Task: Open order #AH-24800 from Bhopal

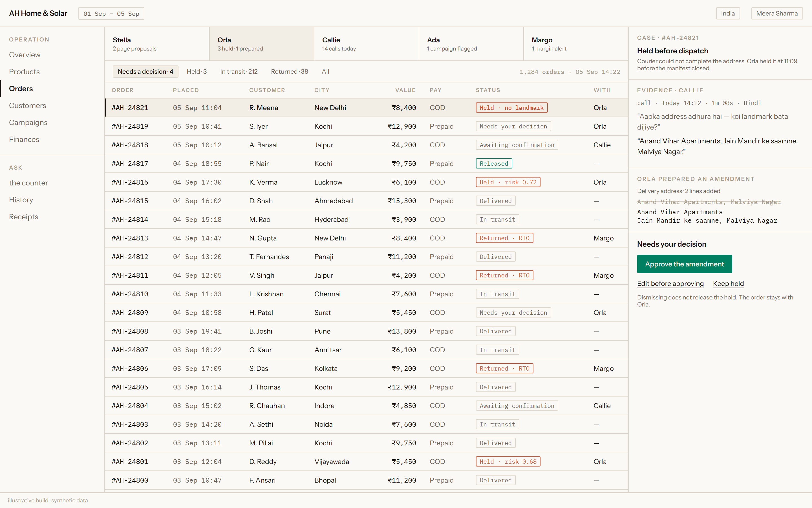Action: click(367, 480)
